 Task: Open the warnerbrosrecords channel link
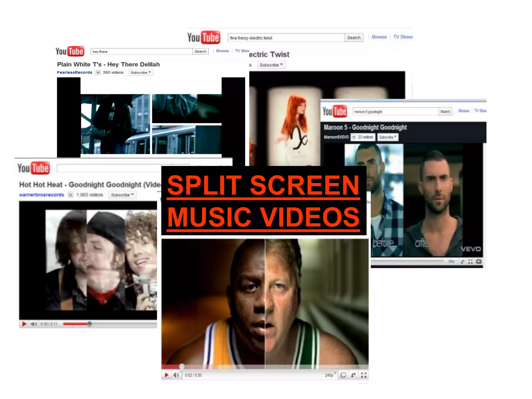click(42, 195)
